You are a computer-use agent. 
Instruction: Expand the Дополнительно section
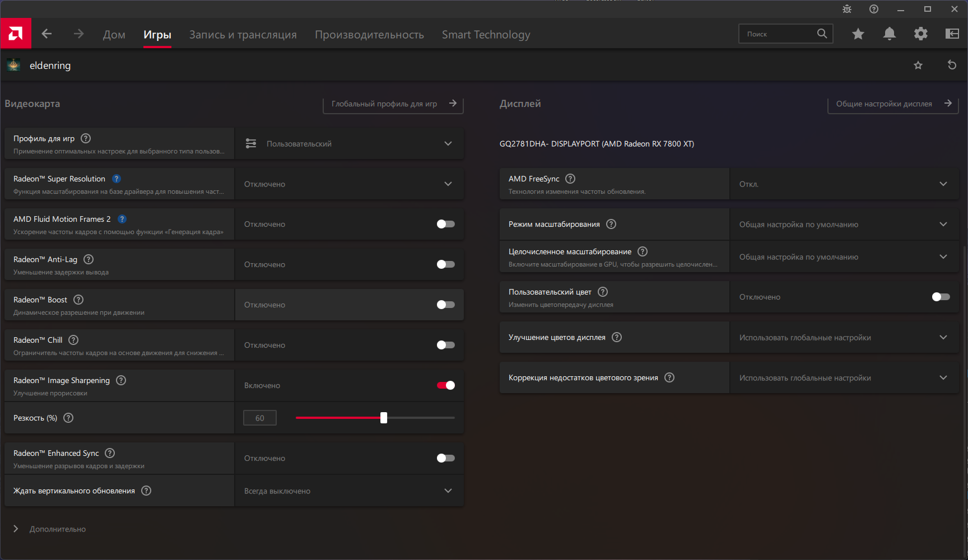point(49,529)
